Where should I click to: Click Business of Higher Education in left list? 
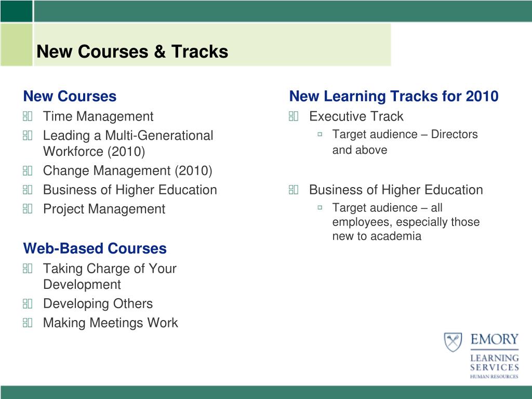click(x=130, y=190)
